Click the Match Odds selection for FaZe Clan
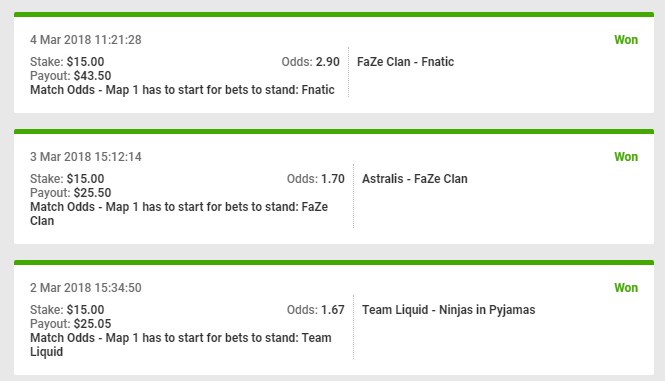The image size is (665, 381). [179, 214]
